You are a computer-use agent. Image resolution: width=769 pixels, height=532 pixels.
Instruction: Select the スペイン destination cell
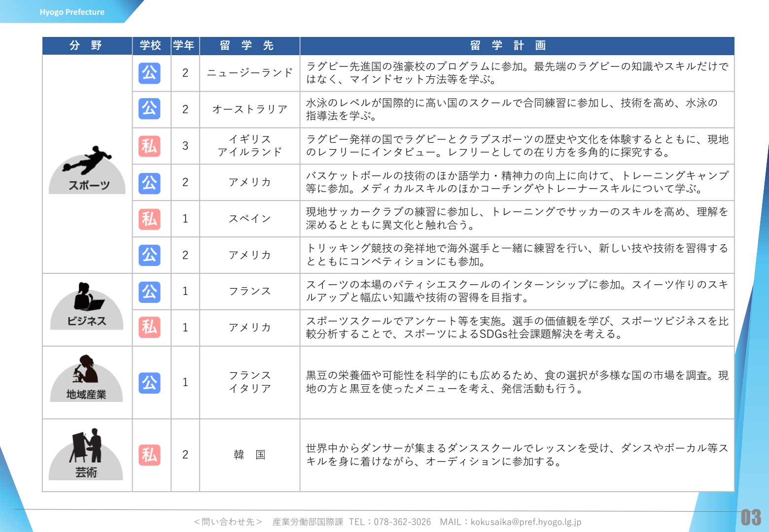pos(250,219)
